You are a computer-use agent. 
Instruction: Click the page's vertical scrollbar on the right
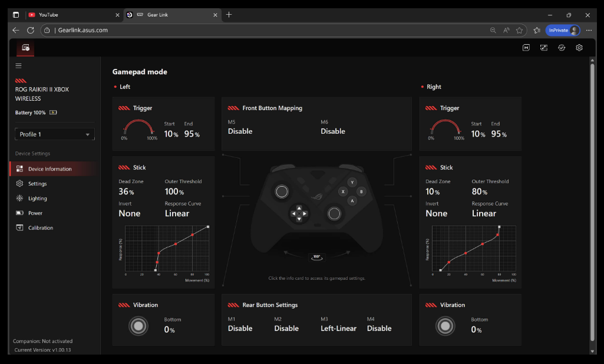pyautogui.click(x=592, y=200)
